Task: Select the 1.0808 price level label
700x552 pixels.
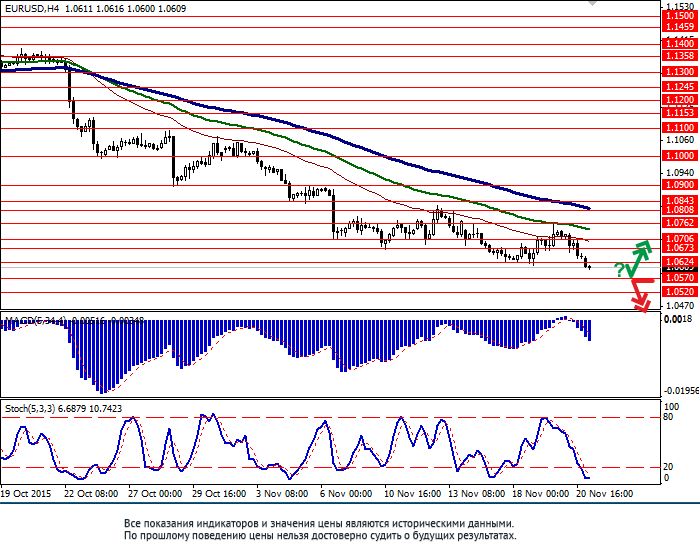Action: pos(680,210)
